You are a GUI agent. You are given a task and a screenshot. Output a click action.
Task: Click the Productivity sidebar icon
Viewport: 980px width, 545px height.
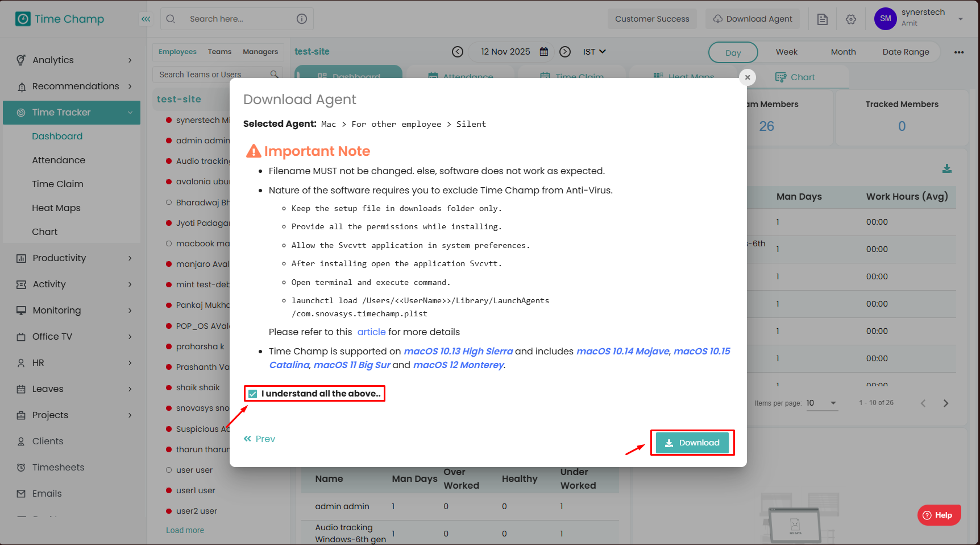pos(21,258)
